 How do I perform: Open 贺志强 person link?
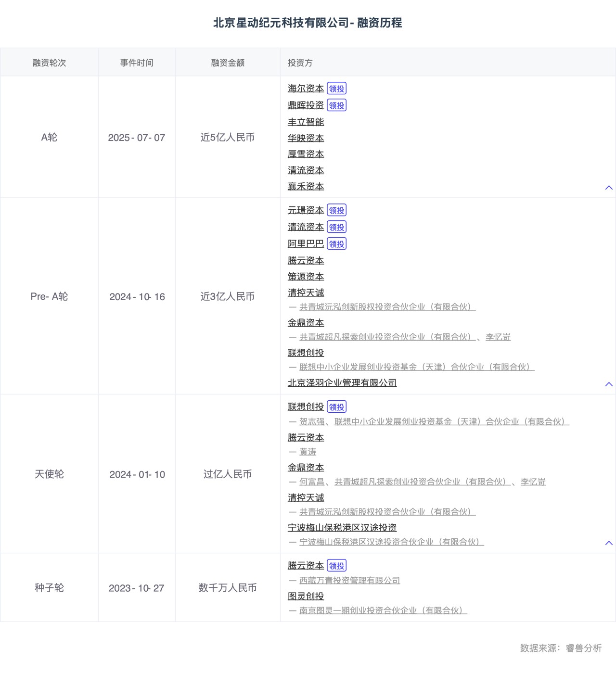pos(312,422)
